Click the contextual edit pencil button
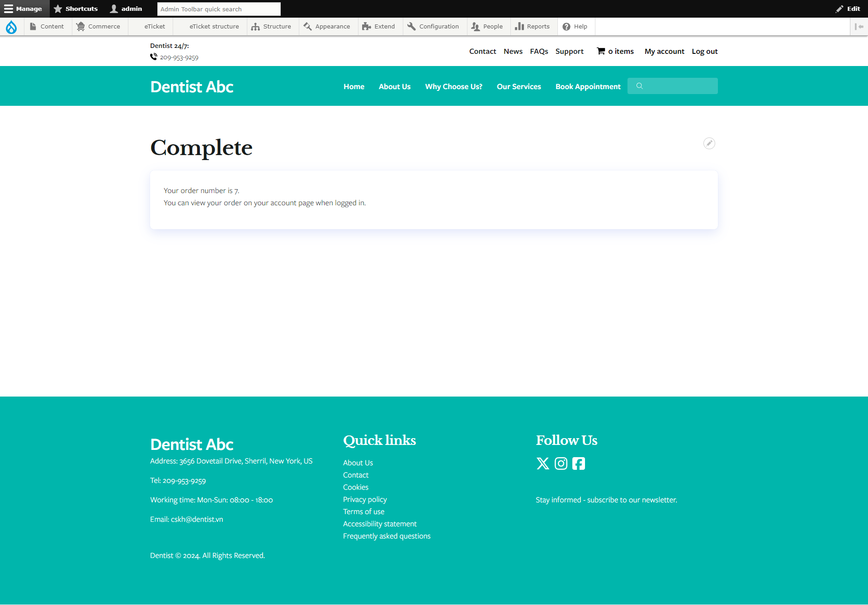The image size is (868, 605). click(x=709, y=143)
